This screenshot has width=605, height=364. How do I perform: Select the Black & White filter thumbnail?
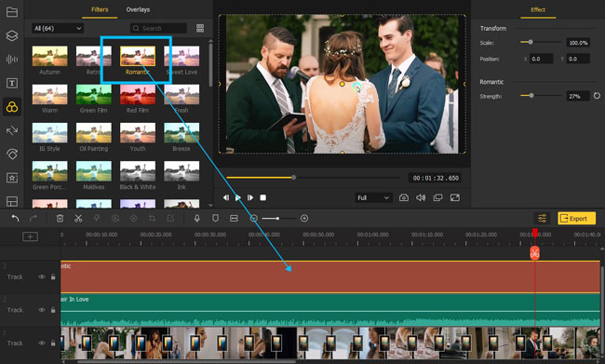pyautogui.click(x=138, y=171)
